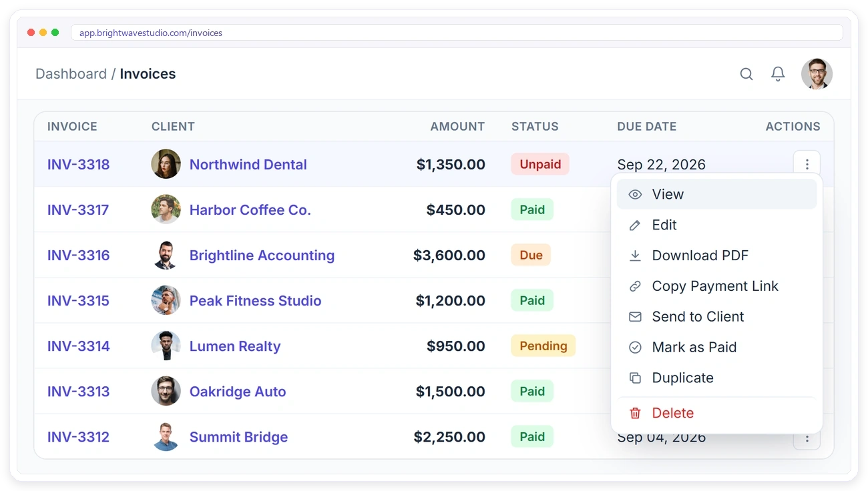868x491 pixels.
Task: Click the STATUS column header
Action: [535, 127]
